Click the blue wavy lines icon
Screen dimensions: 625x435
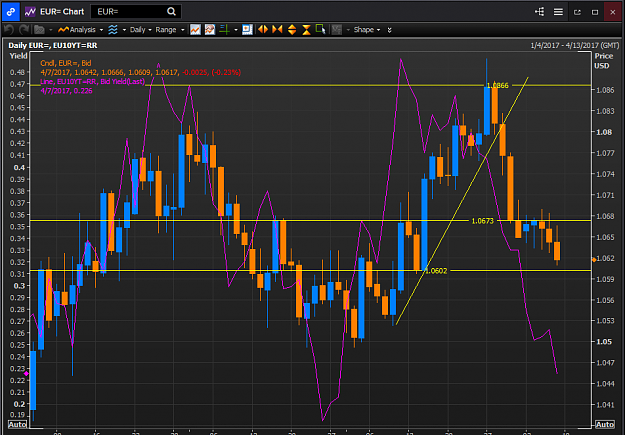(113, 30)
